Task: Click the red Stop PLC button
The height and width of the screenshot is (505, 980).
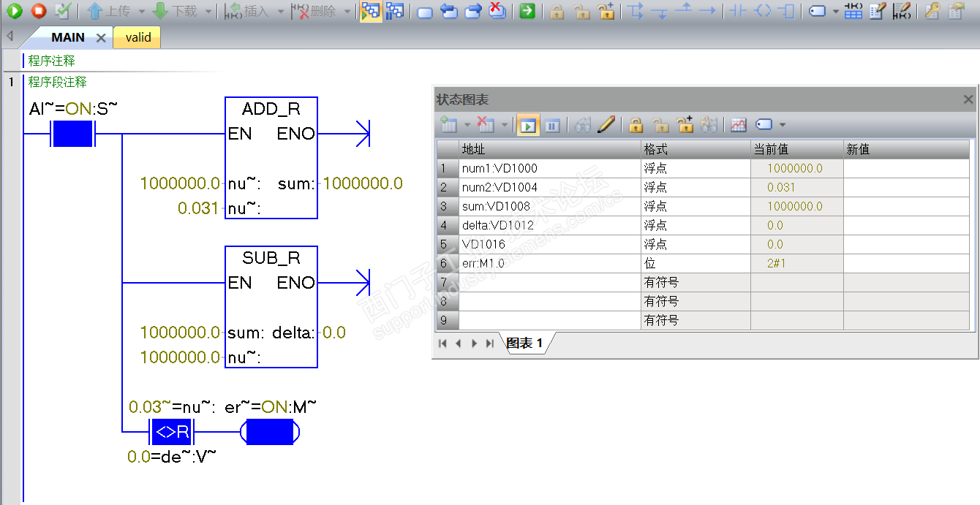Action: click(x=39, y=11)
